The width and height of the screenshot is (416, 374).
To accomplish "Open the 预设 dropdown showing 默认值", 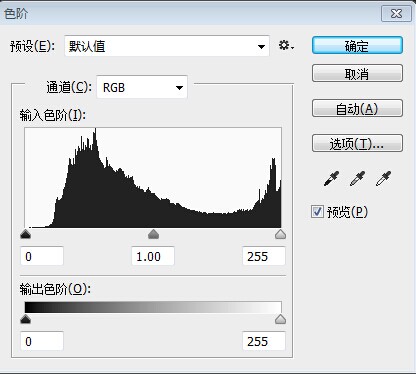I will tap(167, 46).
